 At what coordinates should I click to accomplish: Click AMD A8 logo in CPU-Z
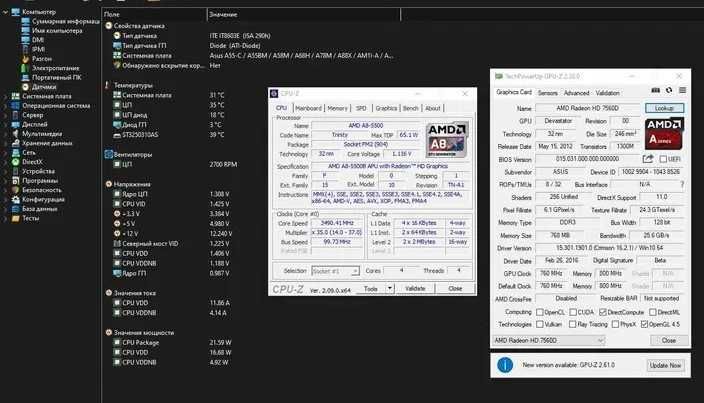[446, 139]
